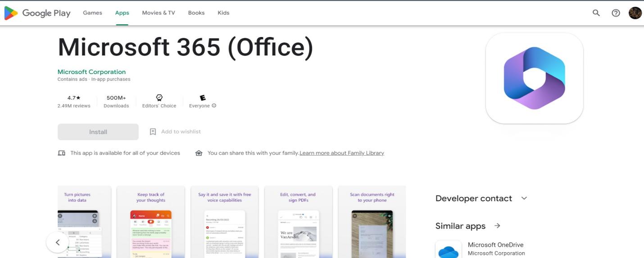
Task: Open the Scan documents screenshot
Action: (x=372, y=222)
